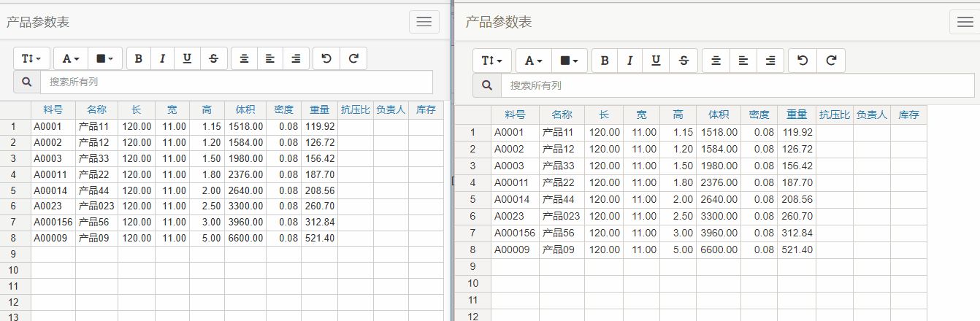This screenshot has height=321, width=980.
Task: Apply strikethrough in the right panel toolbar
Action: point(684,61)
